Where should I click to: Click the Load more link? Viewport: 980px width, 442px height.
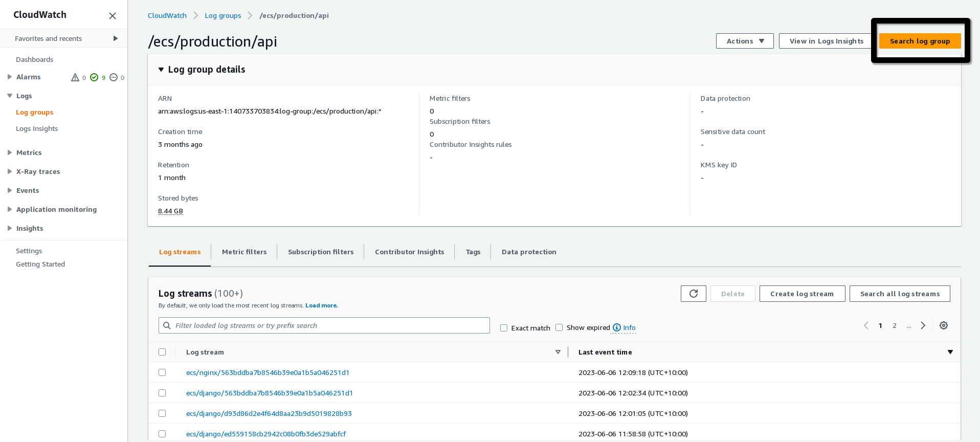[321, 305]
